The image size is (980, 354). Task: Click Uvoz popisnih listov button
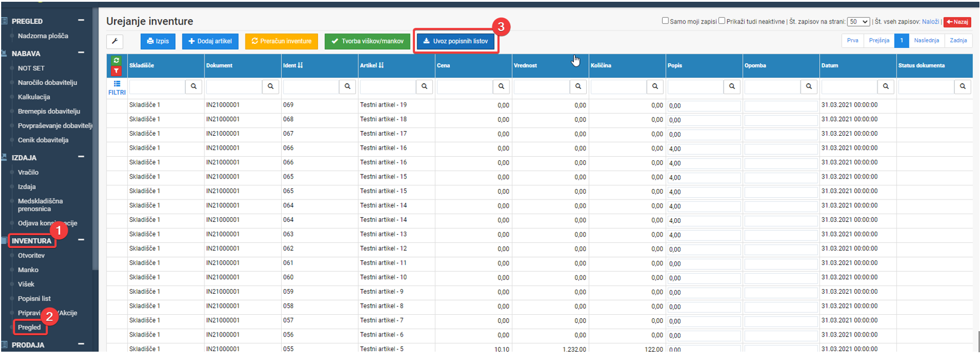pyautogui.click(x=455, y=41)
